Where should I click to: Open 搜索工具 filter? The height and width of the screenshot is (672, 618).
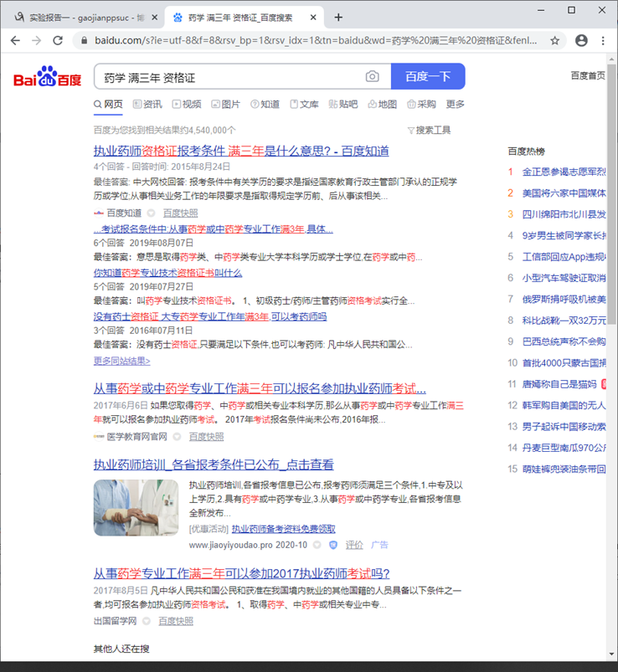[429, 130]
